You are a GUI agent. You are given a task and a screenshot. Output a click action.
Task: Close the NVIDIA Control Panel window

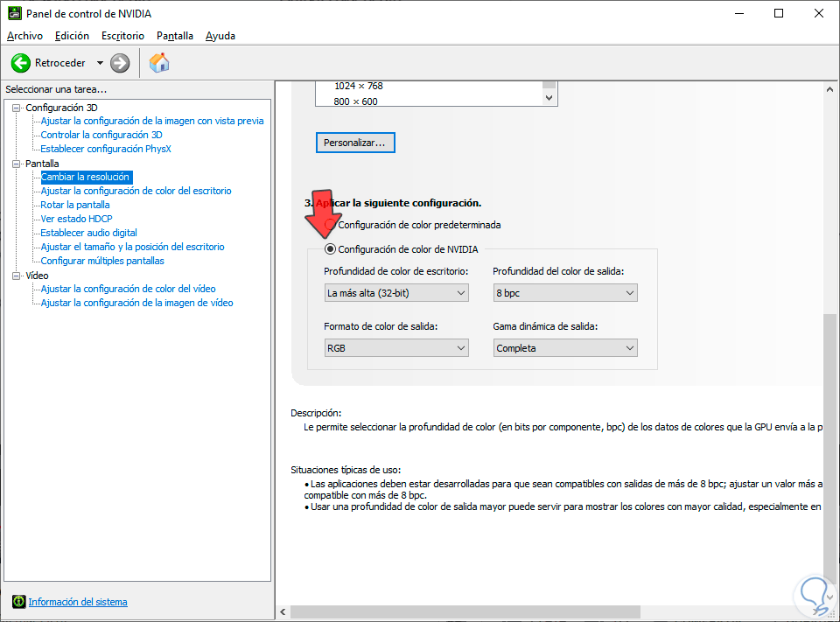(819, 13)
